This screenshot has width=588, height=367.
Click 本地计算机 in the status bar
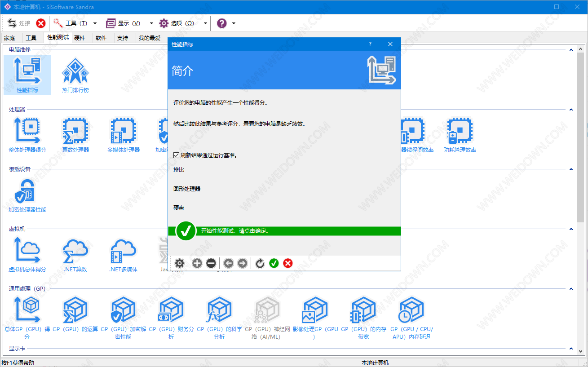pos(375,363)
